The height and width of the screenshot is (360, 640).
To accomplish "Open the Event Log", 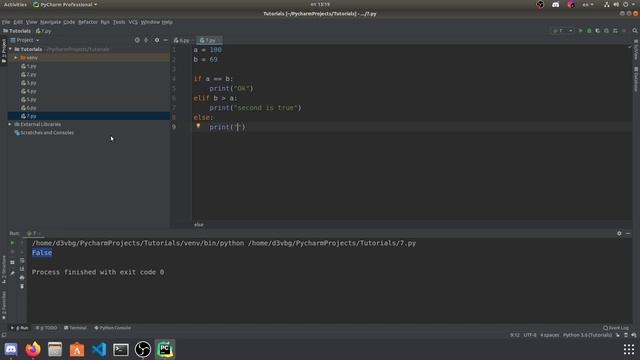I will 616,328.
